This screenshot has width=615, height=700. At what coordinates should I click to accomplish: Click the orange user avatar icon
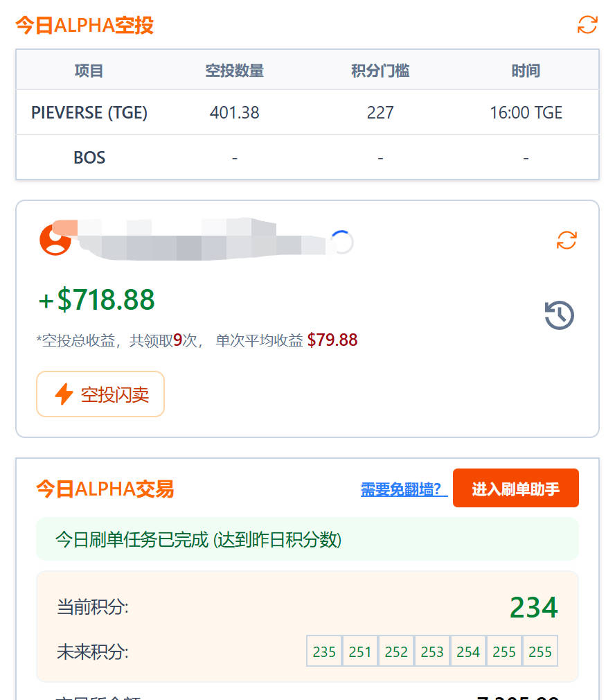[55, 240]
